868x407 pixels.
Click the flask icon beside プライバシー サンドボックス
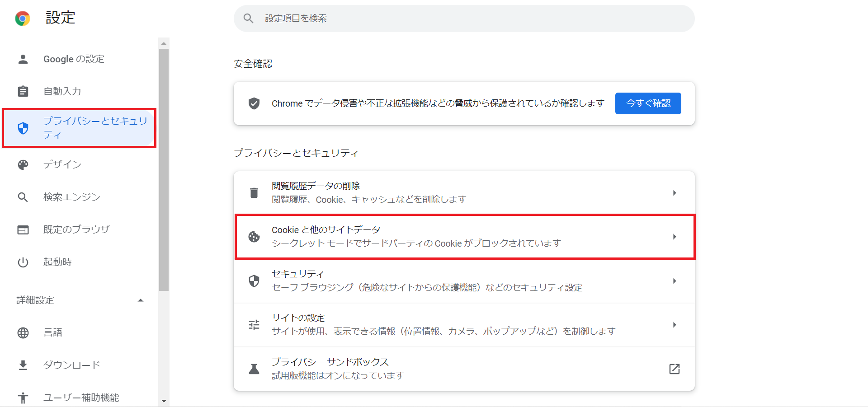(x=254, y=369)
